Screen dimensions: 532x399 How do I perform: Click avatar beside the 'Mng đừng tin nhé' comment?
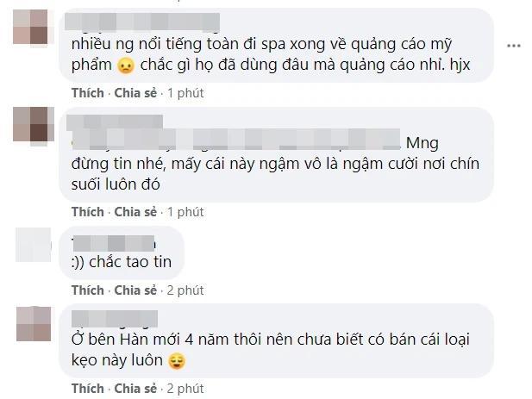pos(33,124)
